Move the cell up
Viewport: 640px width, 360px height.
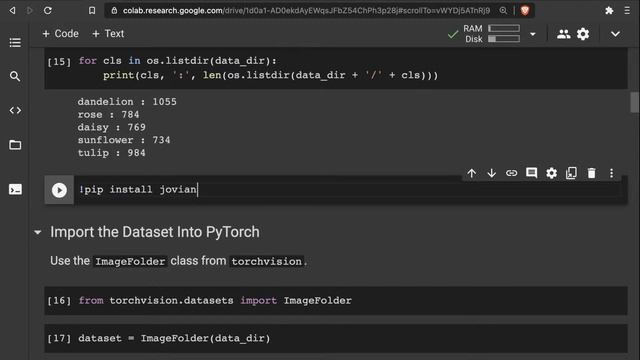pyautogui.click(x=472, y=173)
